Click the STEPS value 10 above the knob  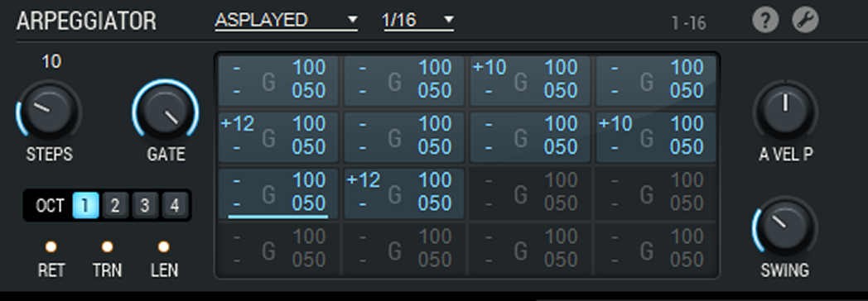tap(51, 62)
